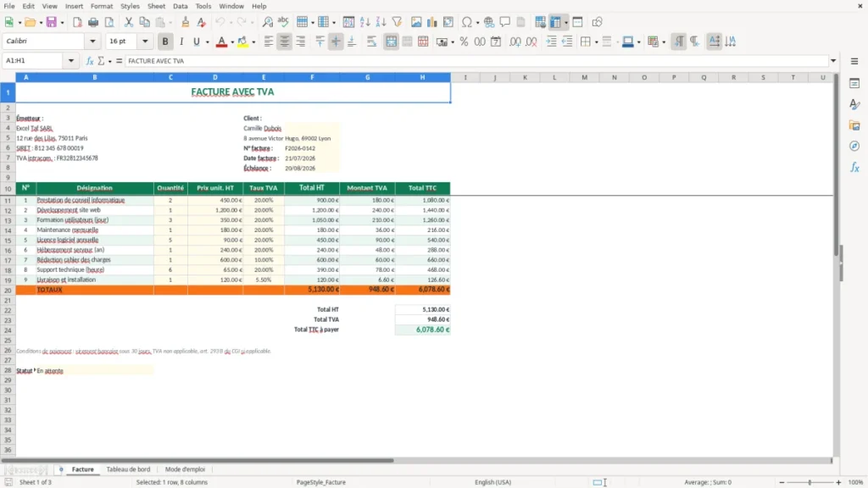The image size is (868, 488).
Task: Insert hyperlink globe icon
Action: click(489, 22)
